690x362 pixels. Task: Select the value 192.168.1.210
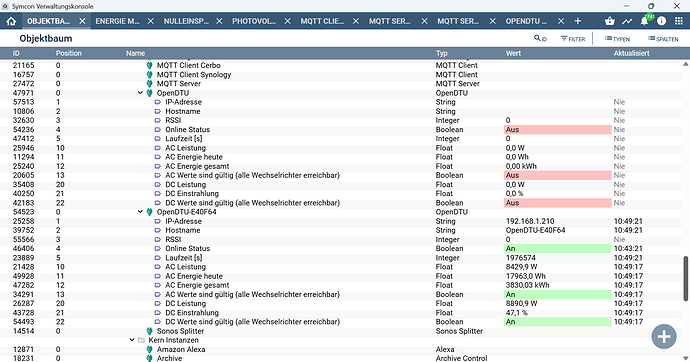coord(530,221)
